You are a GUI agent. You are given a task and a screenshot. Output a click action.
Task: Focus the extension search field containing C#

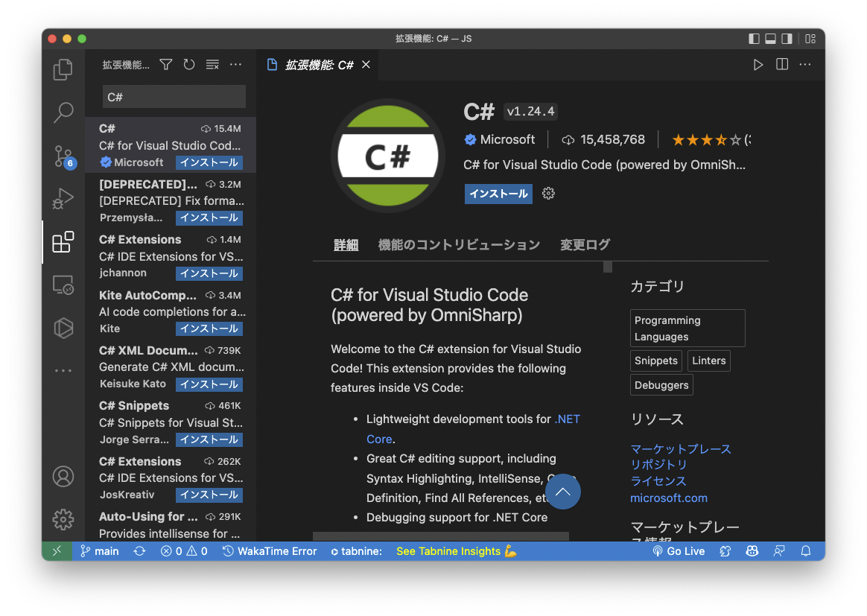(x=174, y=97)
